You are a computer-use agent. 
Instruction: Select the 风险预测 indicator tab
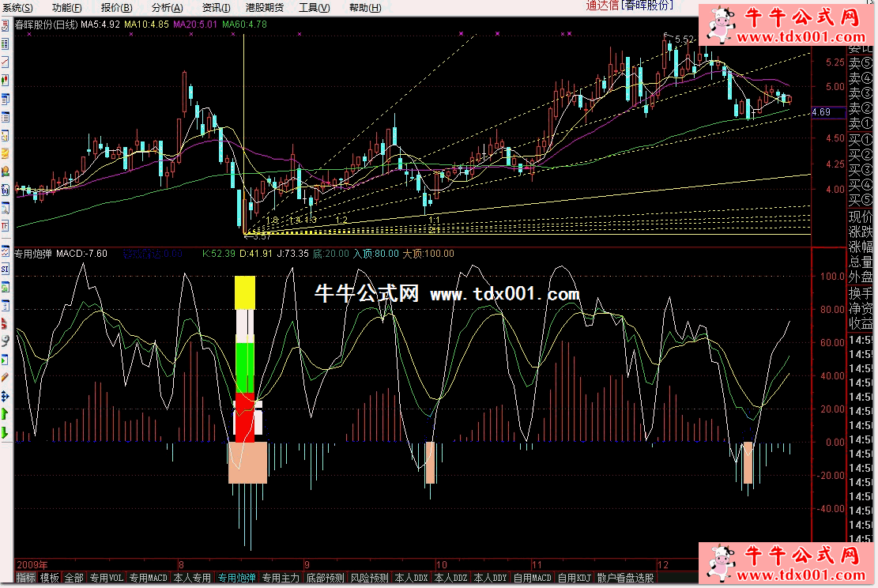370,578
